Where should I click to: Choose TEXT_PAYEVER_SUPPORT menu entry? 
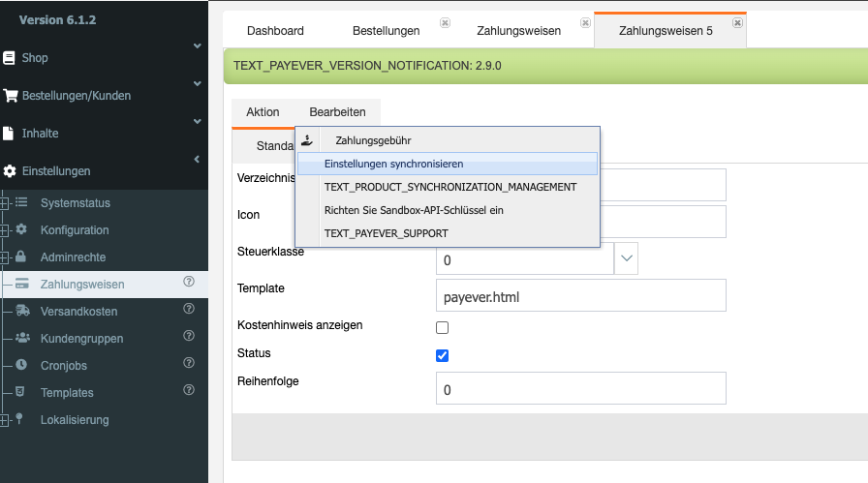pyautogui.click(x=448, y=233)
